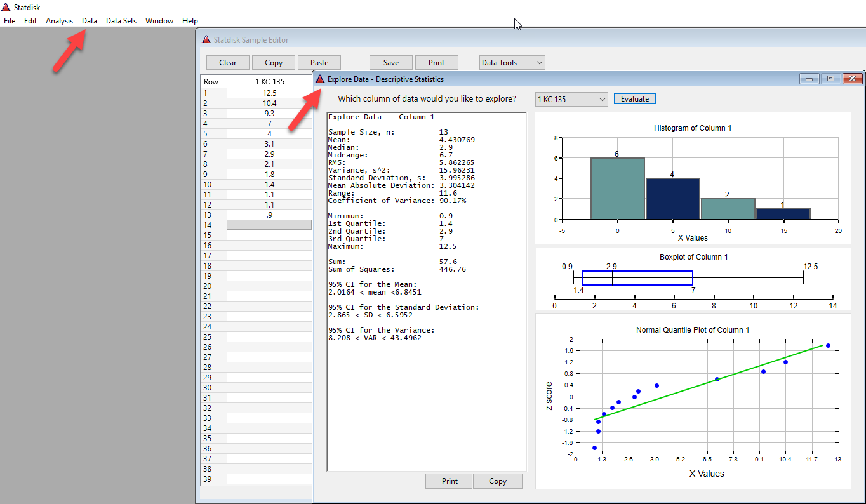The width and height of the screenshot is (866, 504).
Task: Click the 1 KC 135 column header
Action: [270, 82]
